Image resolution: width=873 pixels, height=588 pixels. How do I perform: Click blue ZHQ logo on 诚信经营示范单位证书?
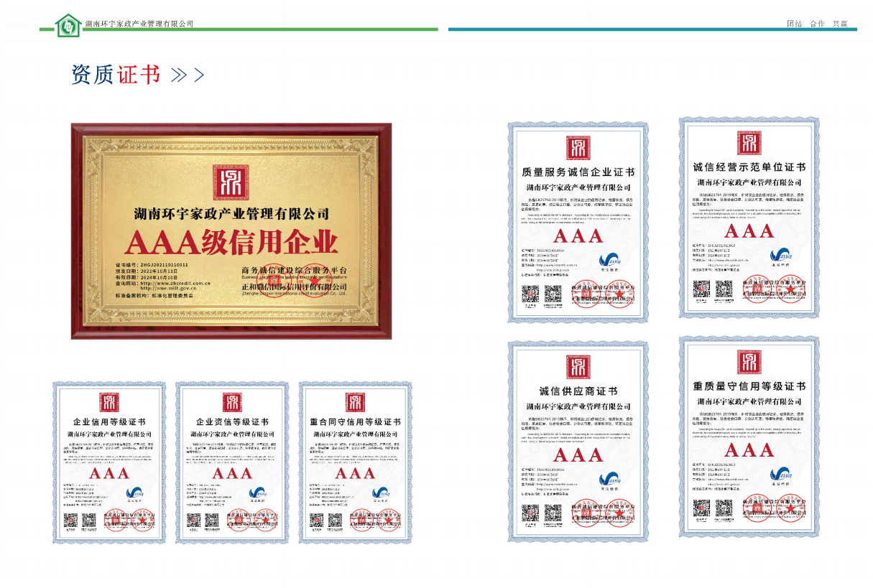click(781, 254)
